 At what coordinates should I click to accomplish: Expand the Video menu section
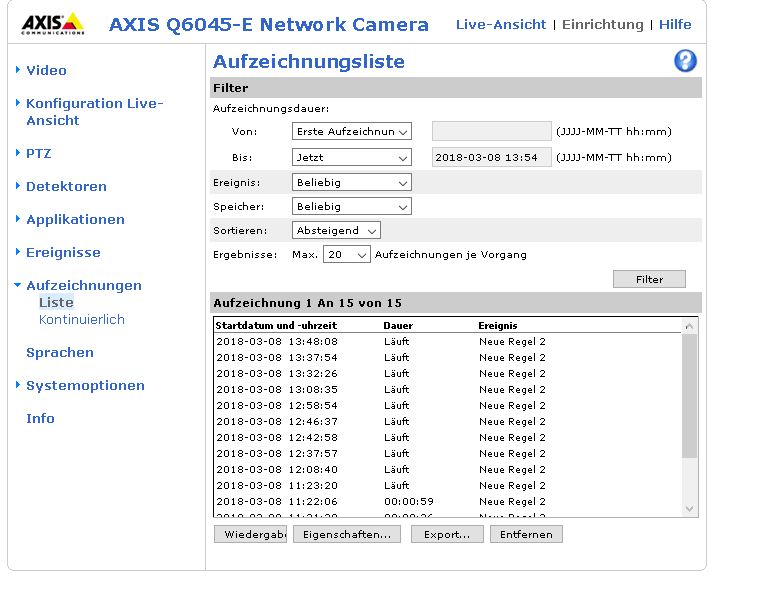[46, 70]
